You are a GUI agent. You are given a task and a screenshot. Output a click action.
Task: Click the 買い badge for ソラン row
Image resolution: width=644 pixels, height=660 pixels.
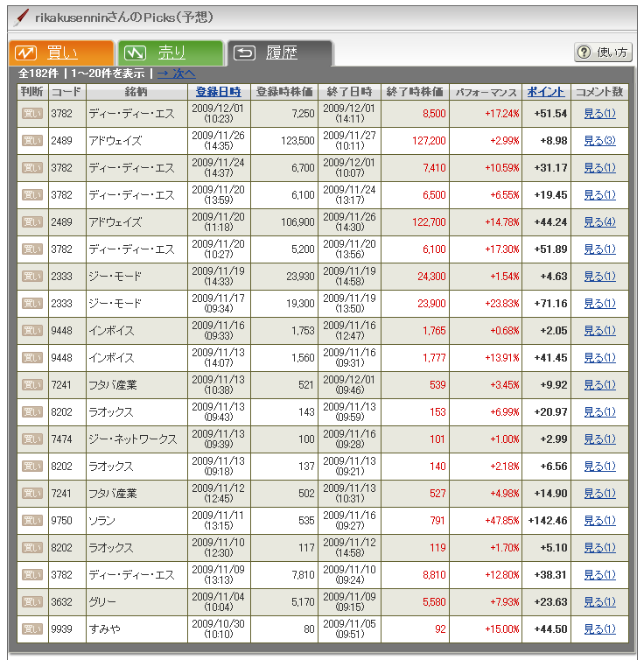point(31,521)
